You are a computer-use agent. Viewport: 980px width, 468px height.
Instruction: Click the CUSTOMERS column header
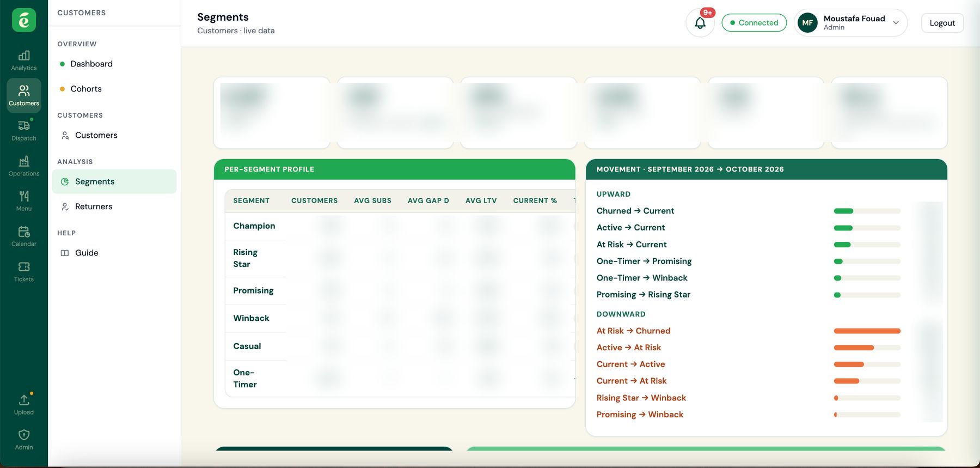coord(315,200)
